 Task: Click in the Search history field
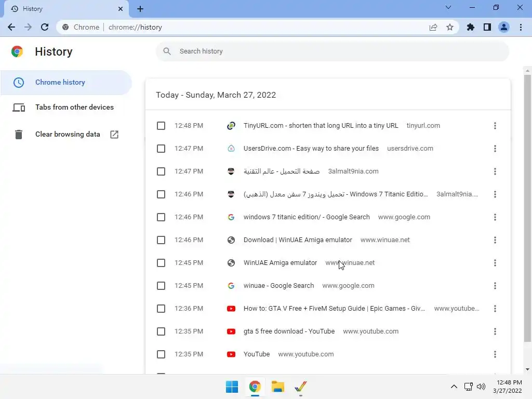[x=332, y=51]
